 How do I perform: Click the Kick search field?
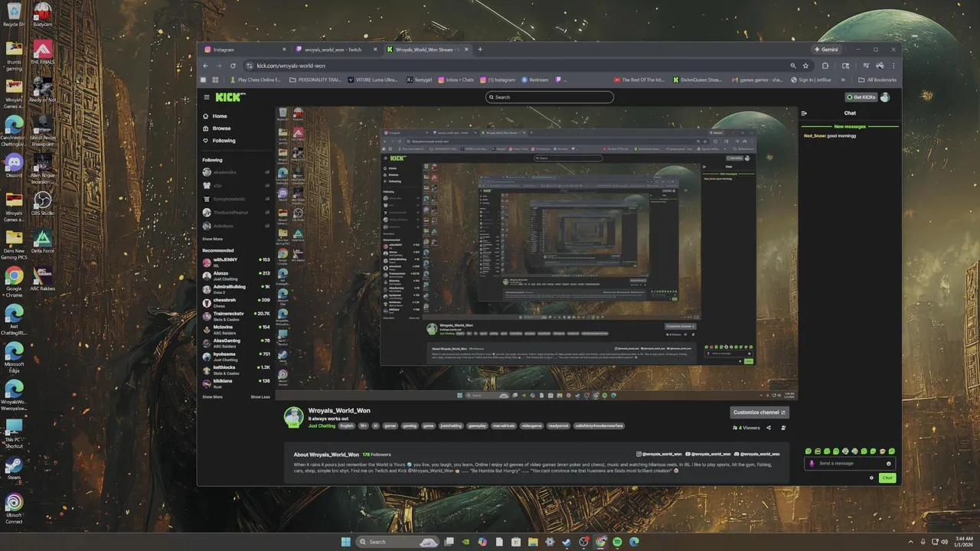[550, 97]
